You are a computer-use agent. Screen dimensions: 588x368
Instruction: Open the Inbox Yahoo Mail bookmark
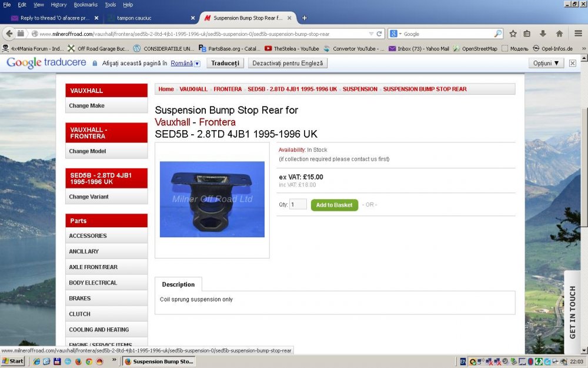click(419, 49)
